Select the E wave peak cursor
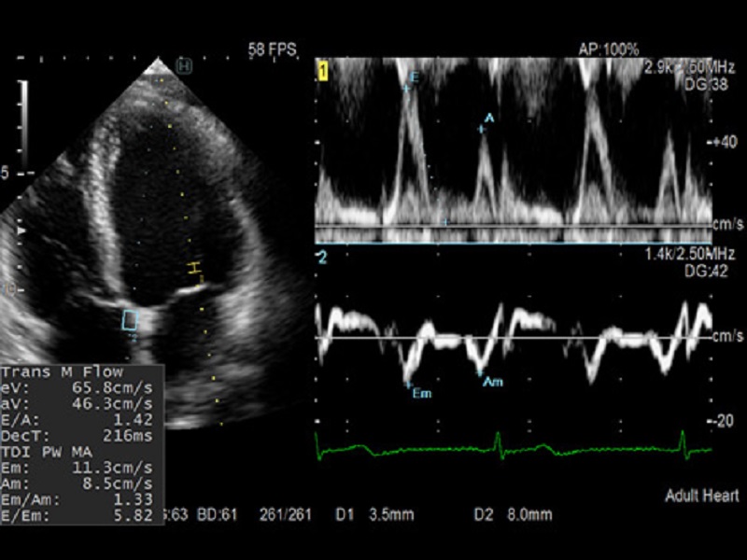Viewport: 747px width, 560px height. (406, 88)
